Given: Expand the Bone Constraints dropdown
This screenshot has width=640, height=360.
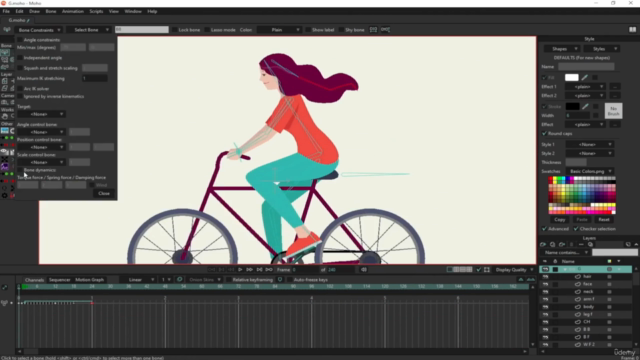Looking at the screenshot, I should coord(39,30).
